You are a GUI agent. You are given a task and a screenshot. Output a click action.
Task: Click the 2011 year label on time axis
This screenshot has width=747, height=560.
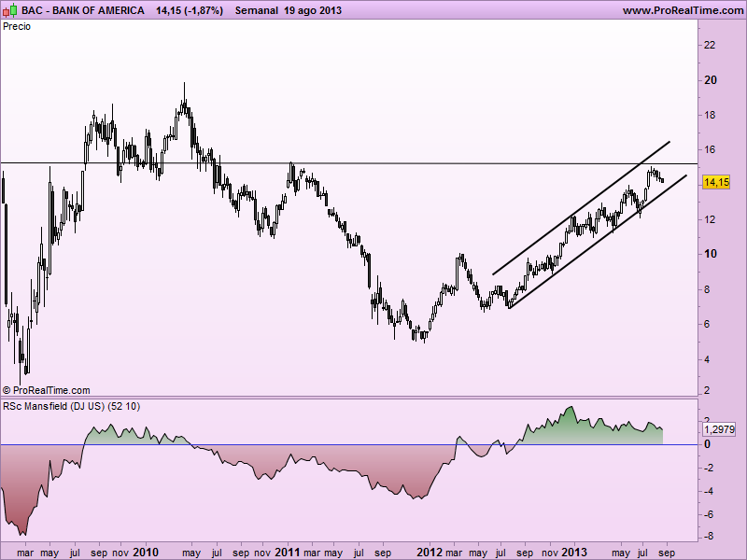tap(288, 552)
